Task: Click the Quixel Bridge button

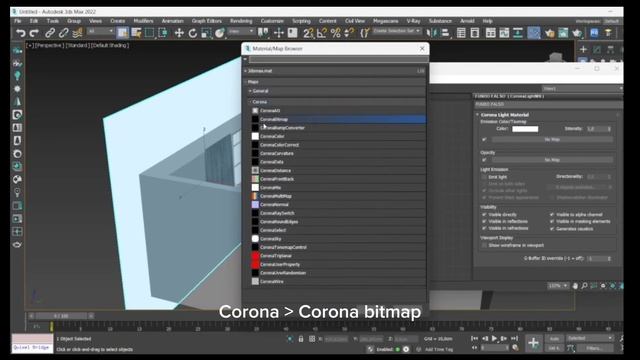Action: (32, 347)
